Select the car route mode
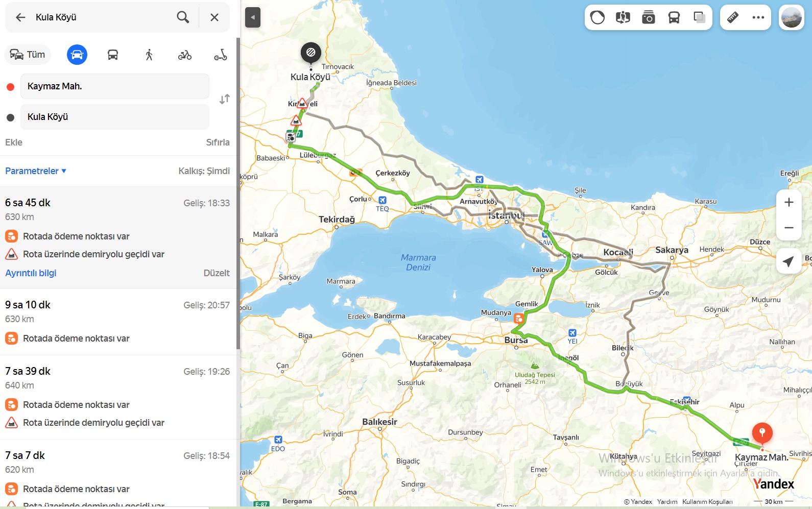This screenshot has width=812, height=509. [77, 55]
